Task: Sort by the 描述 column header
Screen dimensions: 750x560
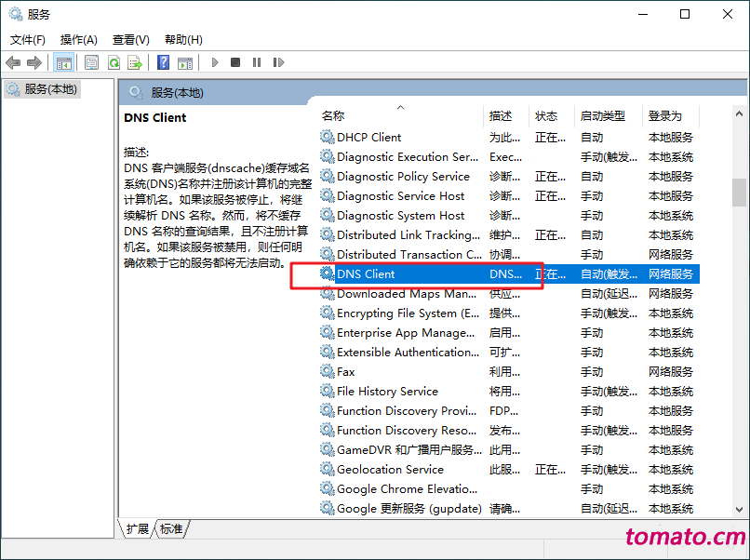Action: [506, 115]
